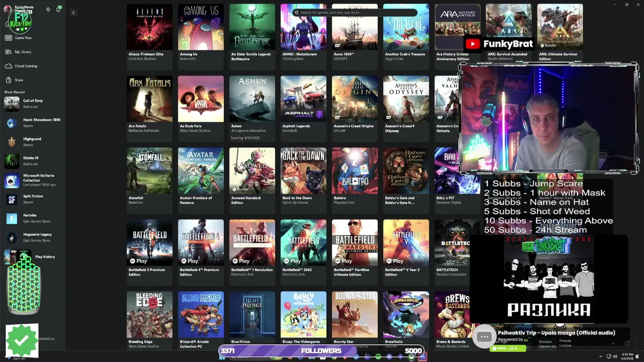
Task: Open Split Fiction recent game icon
Action: coord(12,200)
